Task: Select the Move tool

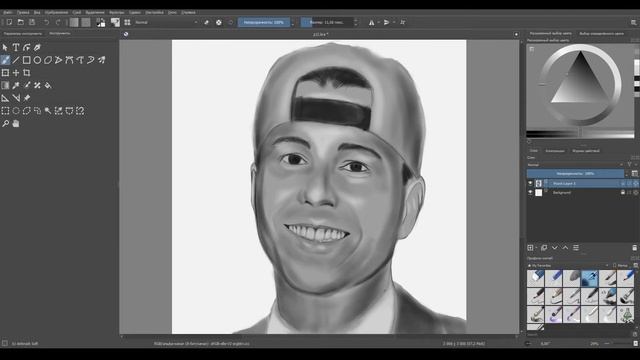Action: 16,73
